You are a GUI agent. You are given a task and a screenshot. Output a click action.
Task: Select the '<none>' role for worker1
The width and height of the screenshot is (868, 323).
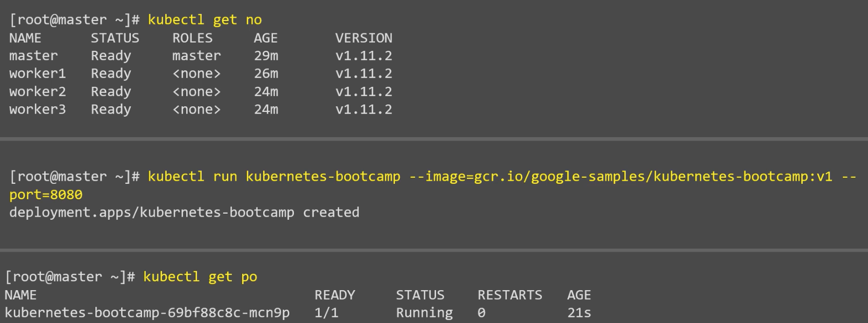(x=196, y=73)
